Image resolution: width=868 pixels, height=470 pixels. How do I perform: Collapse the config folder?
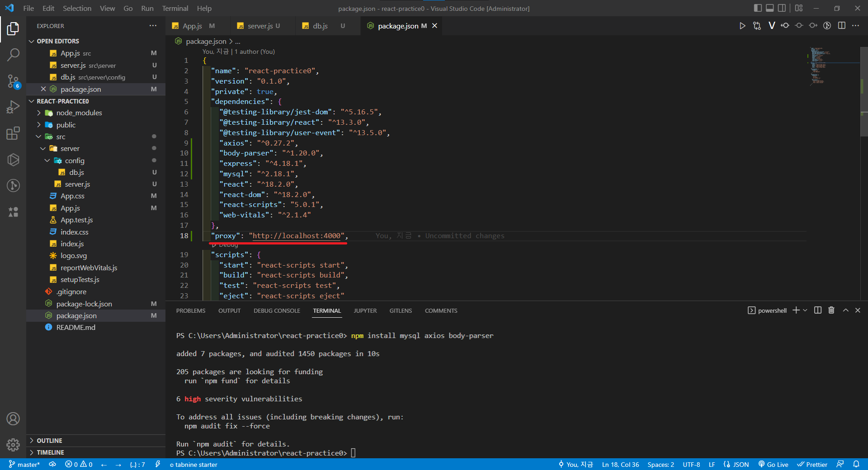click(47, 160)
